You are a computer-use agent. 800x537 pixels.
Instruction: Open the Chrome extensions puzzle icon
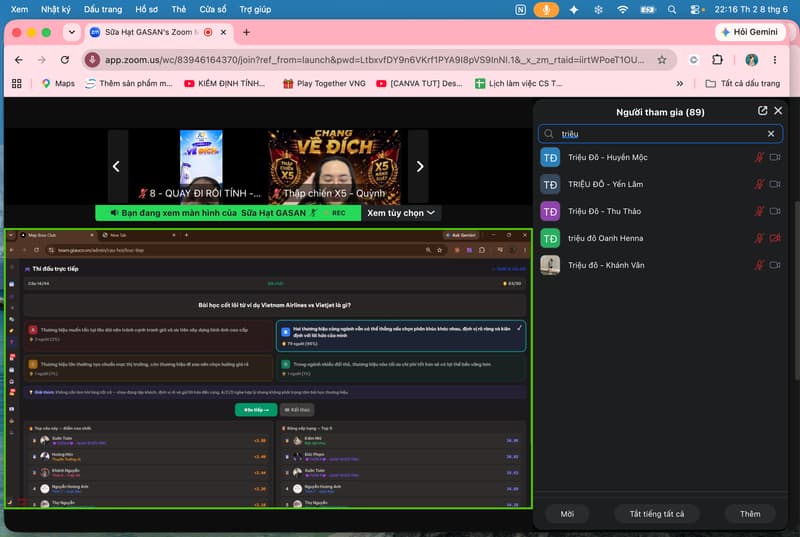pos(717,60)
